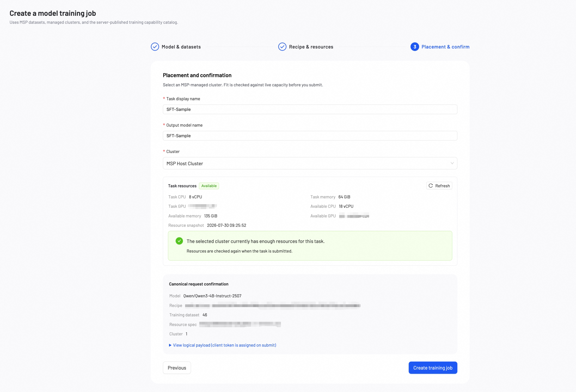The height and width of the screenshot is (392, 576).
Task: Click Training dataset value 46
Action: coord(205,315)
